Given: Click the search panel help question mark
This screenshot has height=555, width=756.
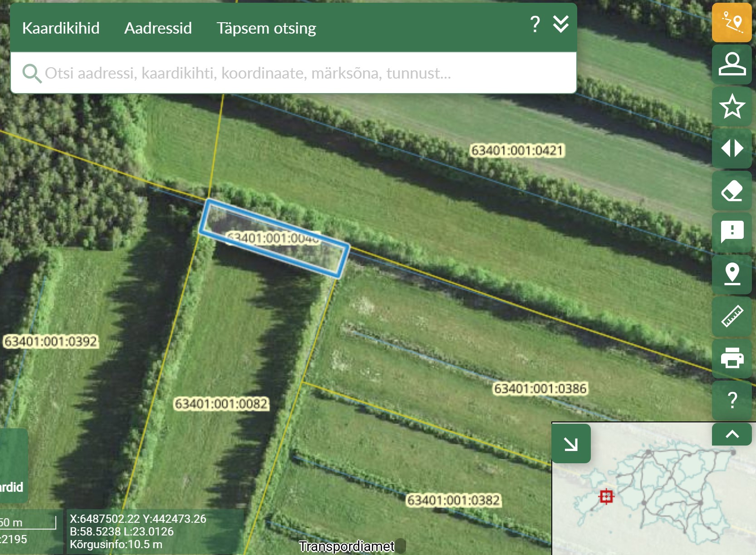Looking at the screenshot, I should 535,24.
